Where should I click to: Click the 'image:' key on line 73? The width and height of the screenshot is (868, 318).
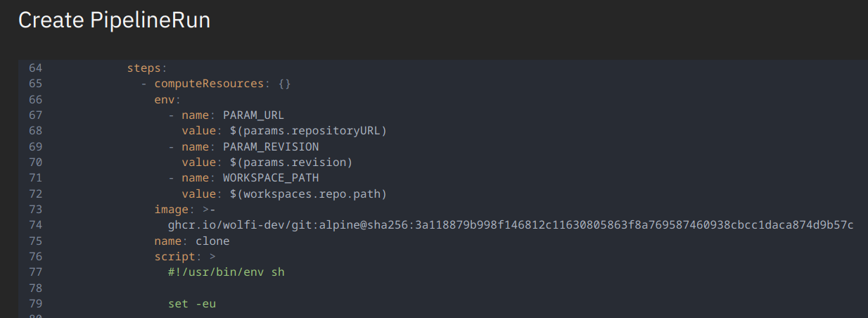click(x=172, y=210)
